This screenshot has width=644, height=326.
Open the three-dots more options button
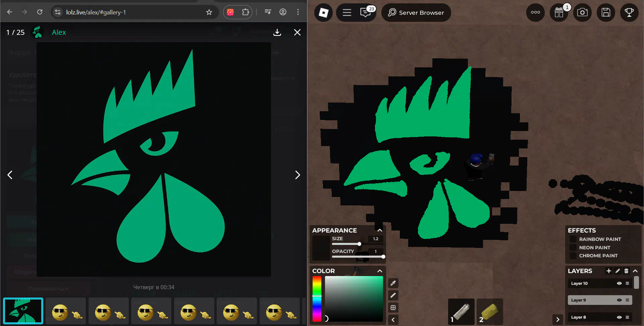[x=535, y=13]
